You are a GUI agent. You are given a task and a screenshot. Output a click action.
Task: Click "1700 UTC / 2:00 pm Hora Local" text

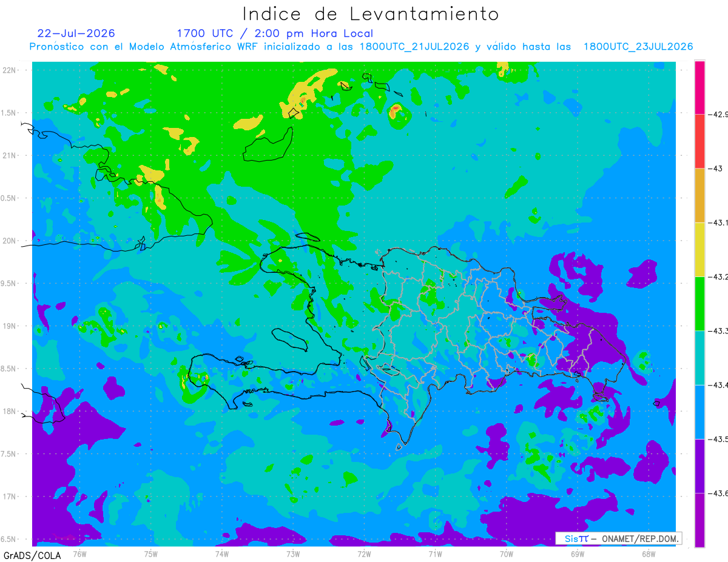pyautogui.click(x=275, y=33)
